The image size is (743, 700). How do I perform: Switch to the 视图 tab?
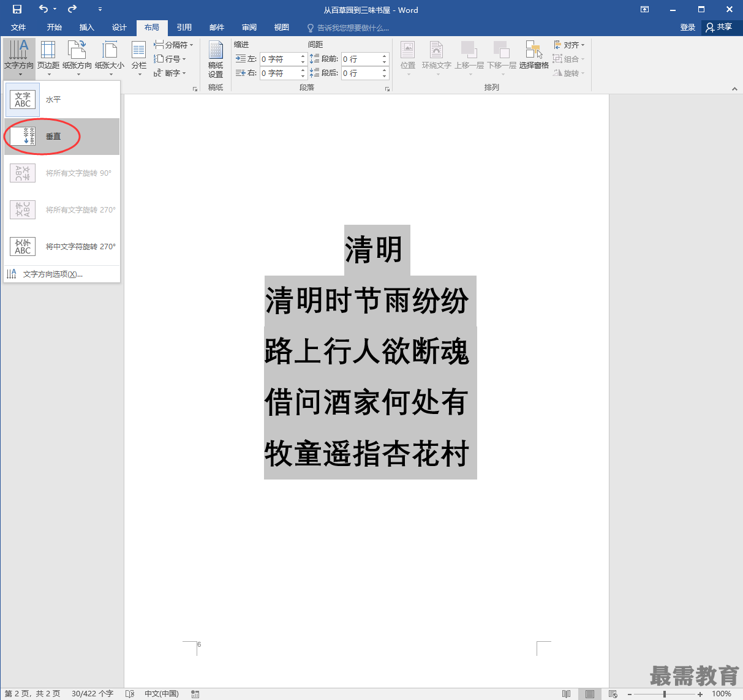coord(282,28)
